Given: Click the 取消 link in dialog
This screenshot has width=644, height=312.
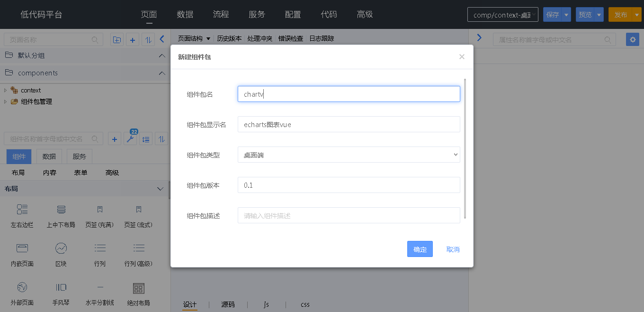Looking at the screenshot, I should (453, 249).
